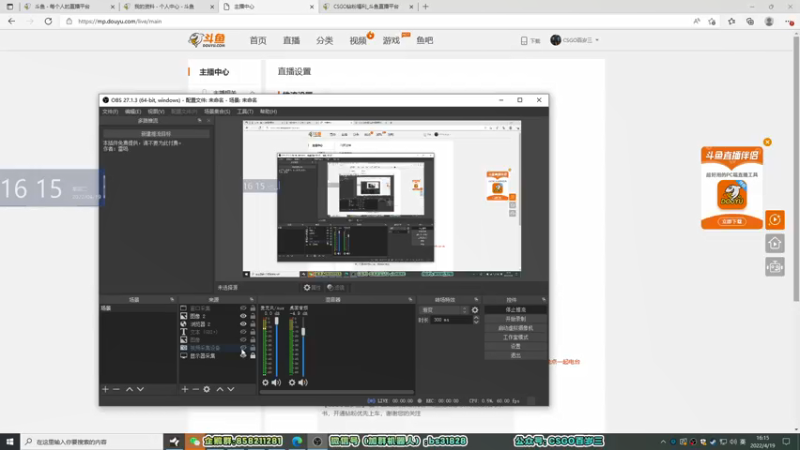This screenshot has width=800, height=450.
Task: Toggle visibility of the 图像 source
Action: (243, 340)
